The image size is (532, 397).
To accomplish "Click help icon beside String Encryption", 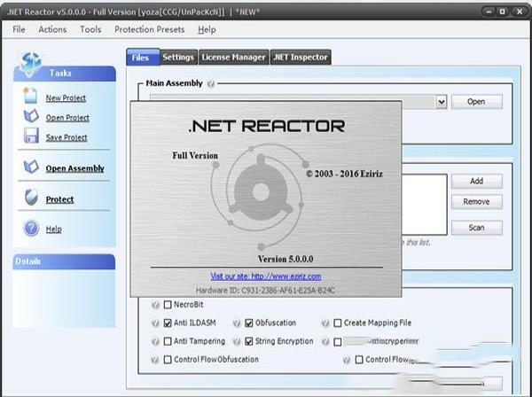I will click(x=237, y=341).
